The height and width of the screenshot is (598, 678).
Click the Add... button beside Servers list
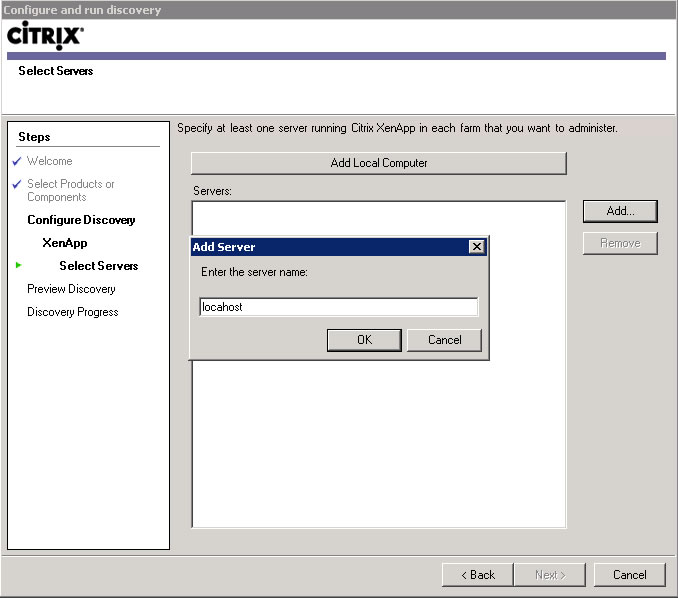(x=620, y=211)
